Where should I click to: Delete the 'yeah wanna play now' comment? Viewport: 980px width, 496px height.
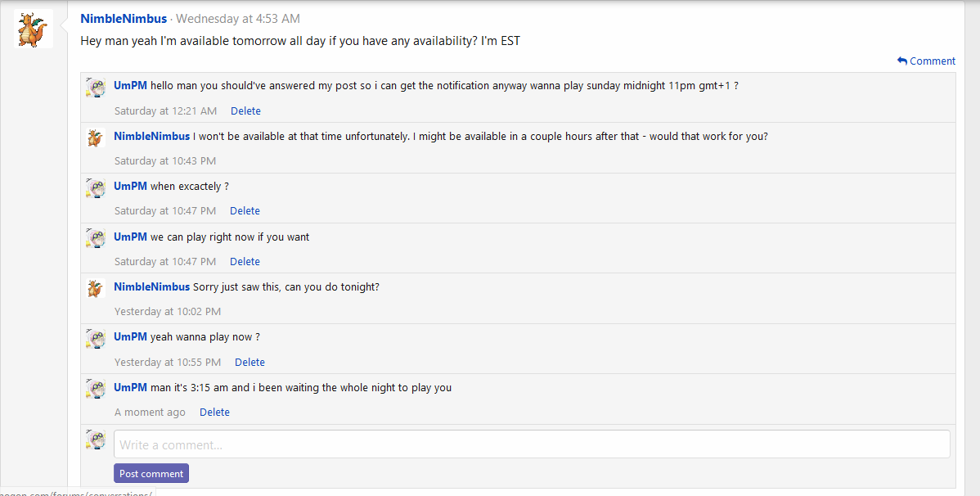click(249, 362)
